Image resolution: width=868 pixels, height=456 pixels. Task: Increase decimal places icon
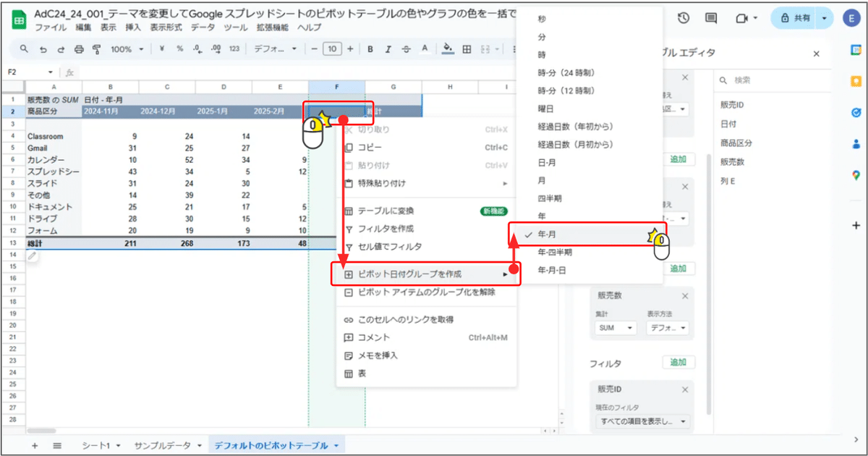pos(216,49)
